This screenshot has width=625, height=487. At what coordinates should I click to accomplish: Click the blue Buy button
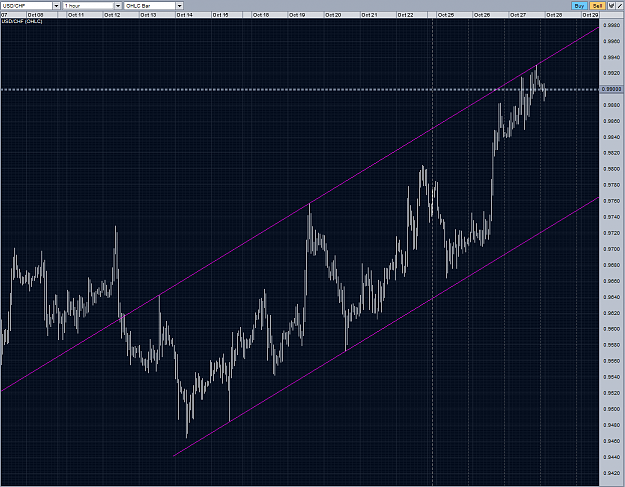[x=579, y=6]
